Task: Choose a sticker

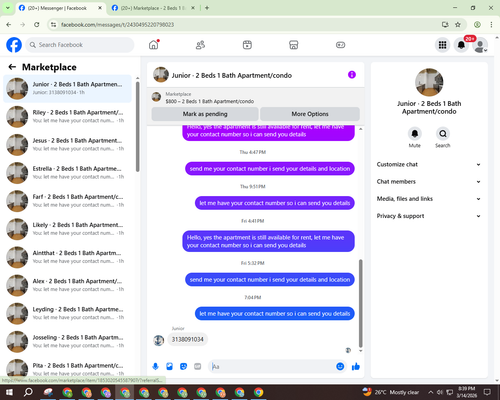Action: point(184,367)
